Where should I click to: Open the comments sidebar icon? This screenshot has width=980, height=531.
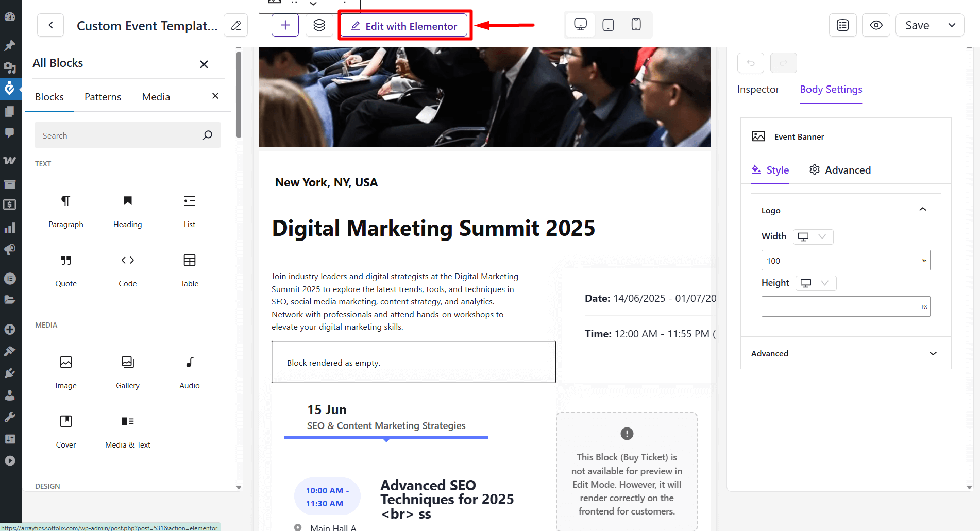pyautogui.click(x=10, y=133)
